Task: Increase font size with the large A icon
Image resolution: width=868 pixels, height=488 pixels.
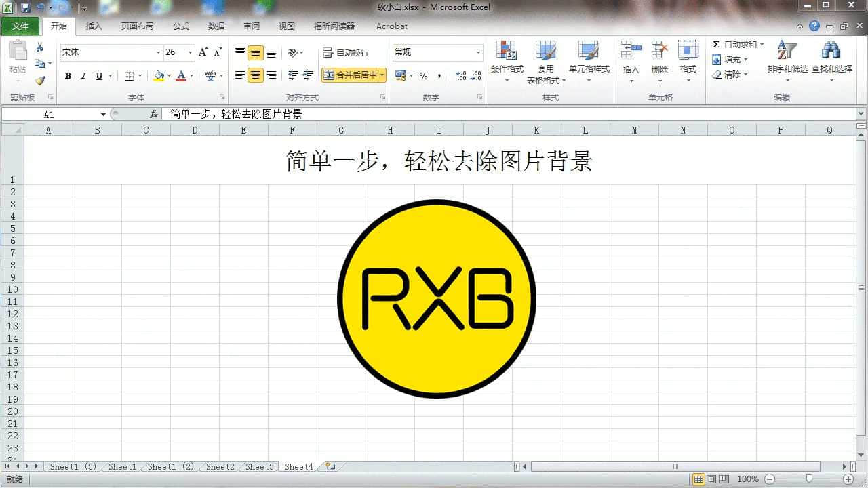Action: 203,52
